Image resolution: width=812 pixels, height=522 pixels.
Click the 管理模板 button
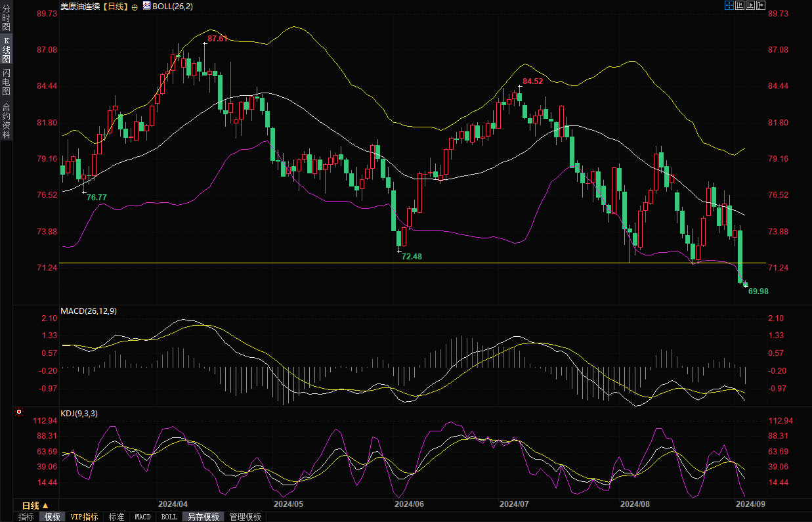click(x=245, y=517)
